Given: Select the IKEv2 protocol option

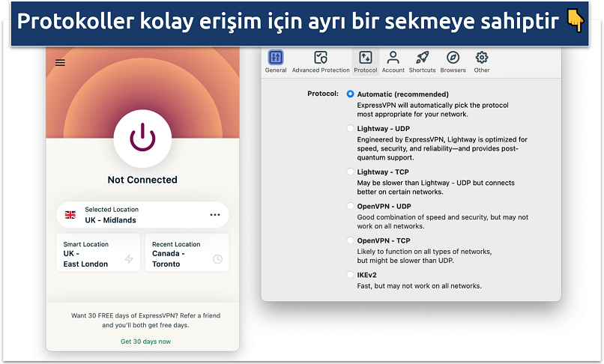Looking at the screenshot, I should coord(350,275).
